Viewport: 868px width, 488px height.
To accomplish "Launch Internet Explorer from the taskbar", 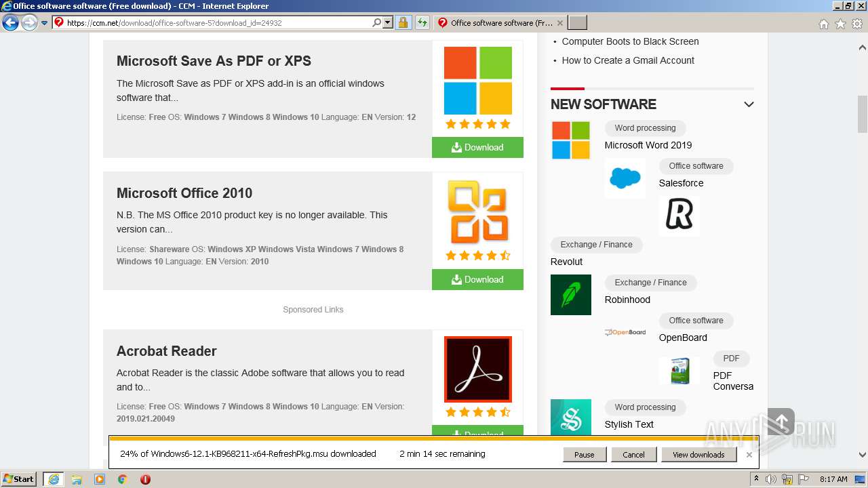I will (53, 479).
